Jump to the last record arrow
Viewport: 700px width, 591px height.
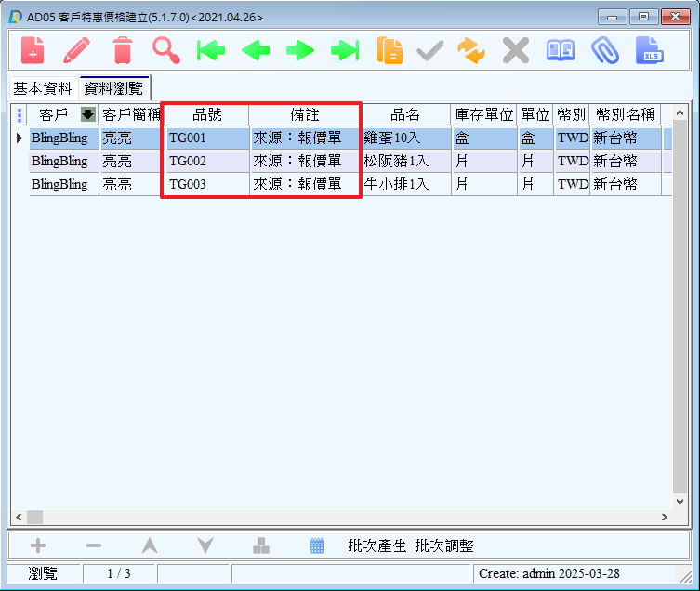(x=345, y=50)
